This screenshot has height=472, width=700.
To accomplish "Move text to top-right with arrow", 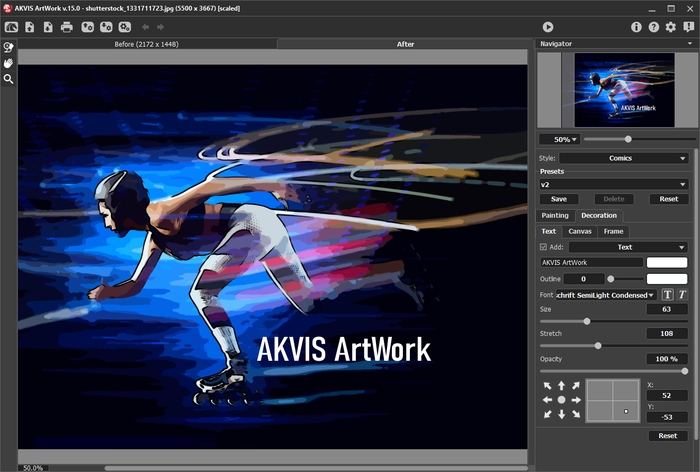I will point(576,385).
